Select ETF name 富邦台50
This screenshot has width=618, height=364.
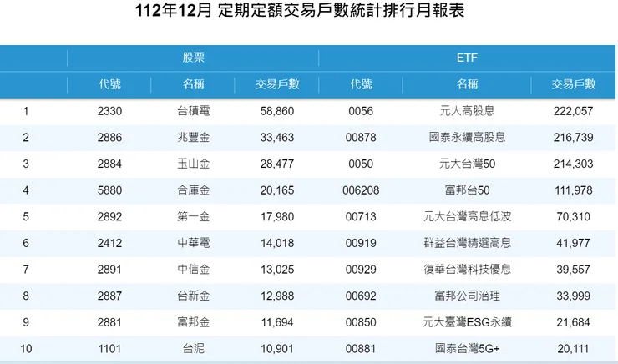(467, 190)
